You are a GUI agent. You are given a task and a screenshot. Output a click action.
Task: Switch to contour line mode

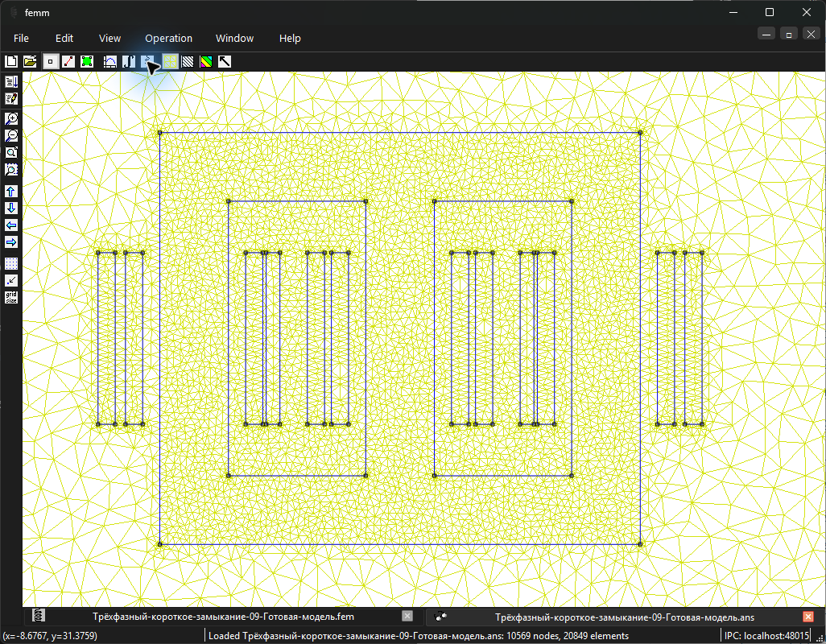click(68, 62)
